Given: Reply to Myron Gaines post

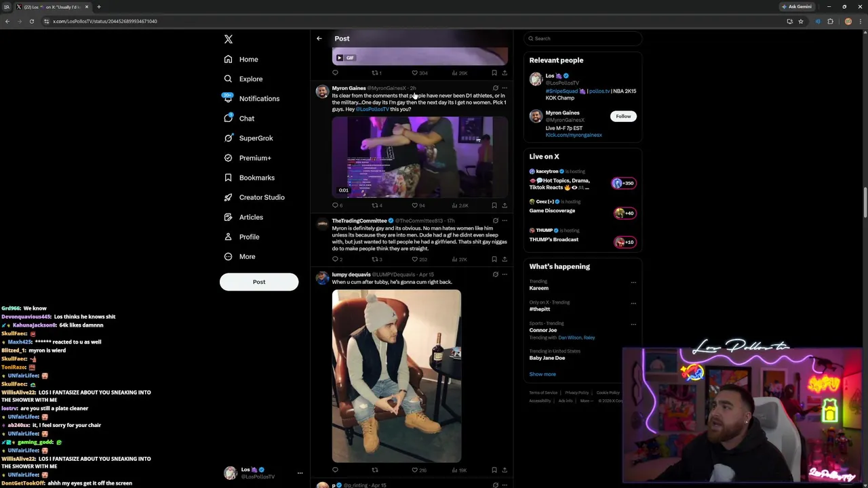Looking at the screenshot, I should 335,205.
